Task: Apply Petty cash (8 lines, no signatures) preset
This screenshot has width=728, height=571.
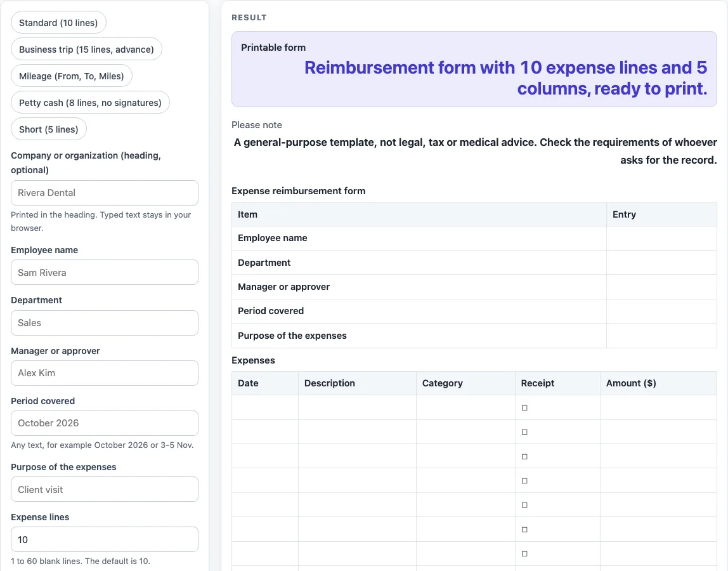Action: (x=90, y=103)
